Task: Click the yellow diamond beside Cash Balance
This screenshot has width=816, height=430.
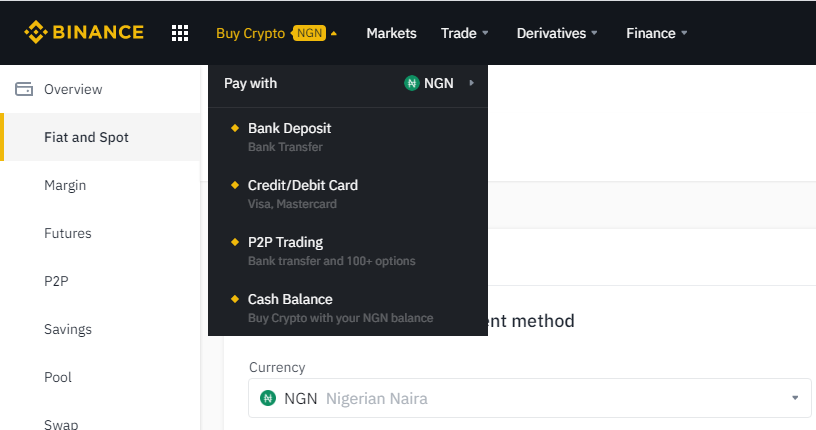Action: (x=235, y=299)
